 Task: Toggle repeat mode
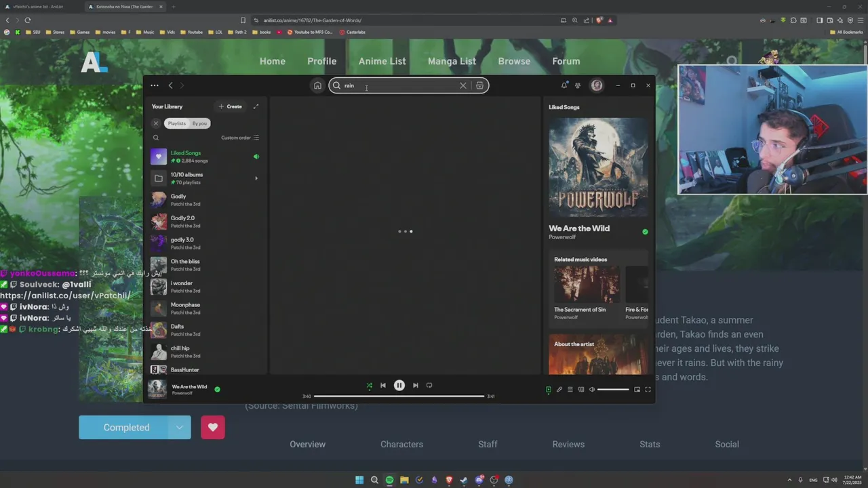[429, 385]
